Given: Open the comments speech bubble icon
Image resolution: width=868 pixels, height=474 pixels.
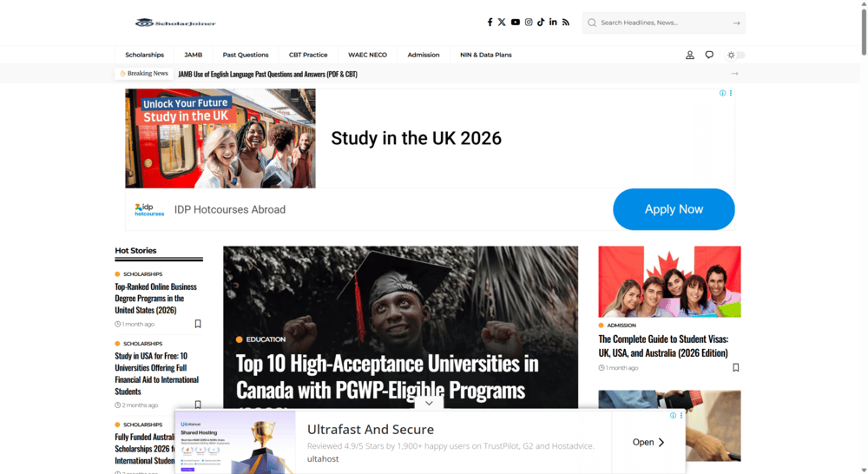Looking at the screenshot, I should pyautogui.click(x=709, y=55).
